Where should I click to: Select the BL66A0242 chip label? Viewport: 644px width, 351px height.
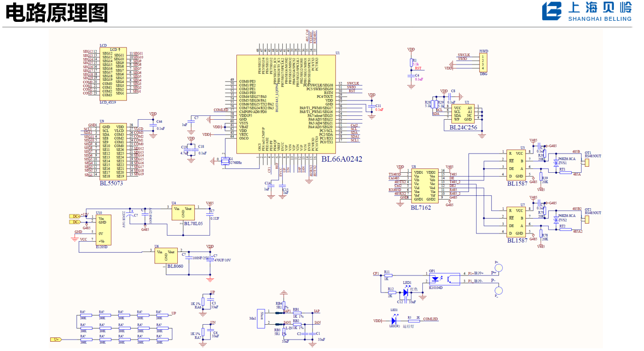341,159
